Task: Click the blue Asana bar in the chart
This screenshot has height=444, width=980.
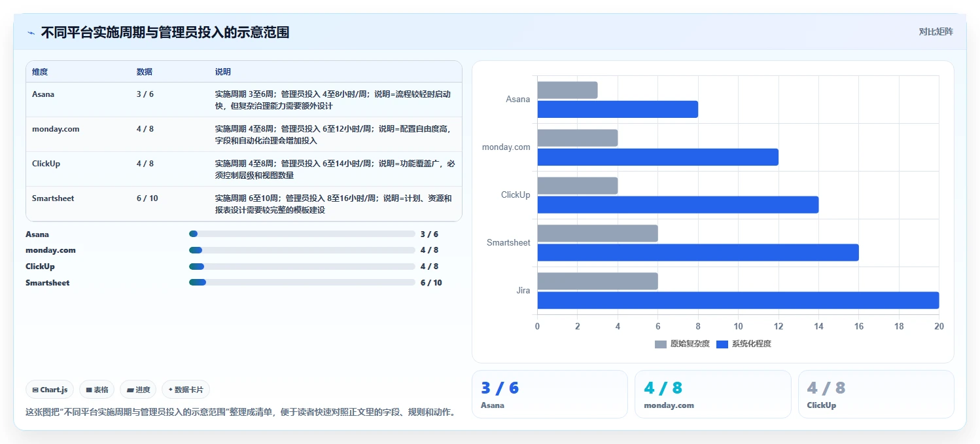Action: [x=618, y=109]
